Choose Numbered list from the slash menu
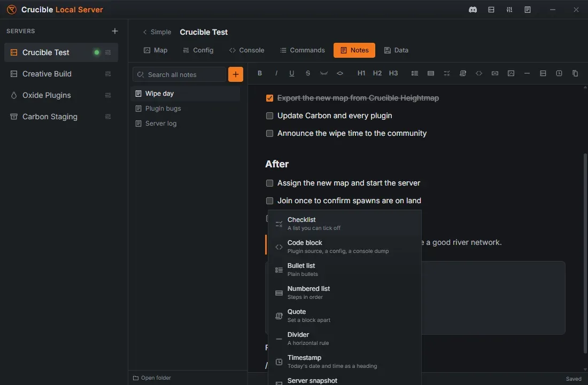 pyautogui.click(x=345, y=292)
